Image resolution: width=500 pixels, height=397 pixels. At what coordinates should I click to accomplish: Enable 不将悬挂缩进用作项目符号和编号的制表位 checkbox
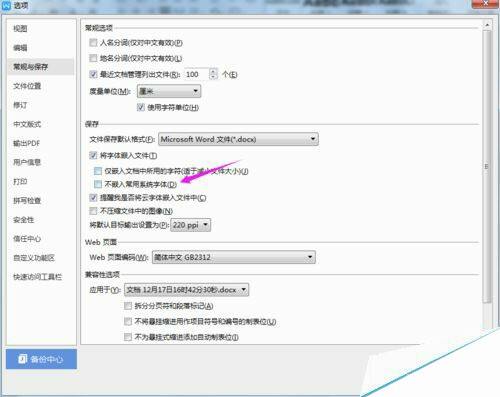[x=128, y=322]
